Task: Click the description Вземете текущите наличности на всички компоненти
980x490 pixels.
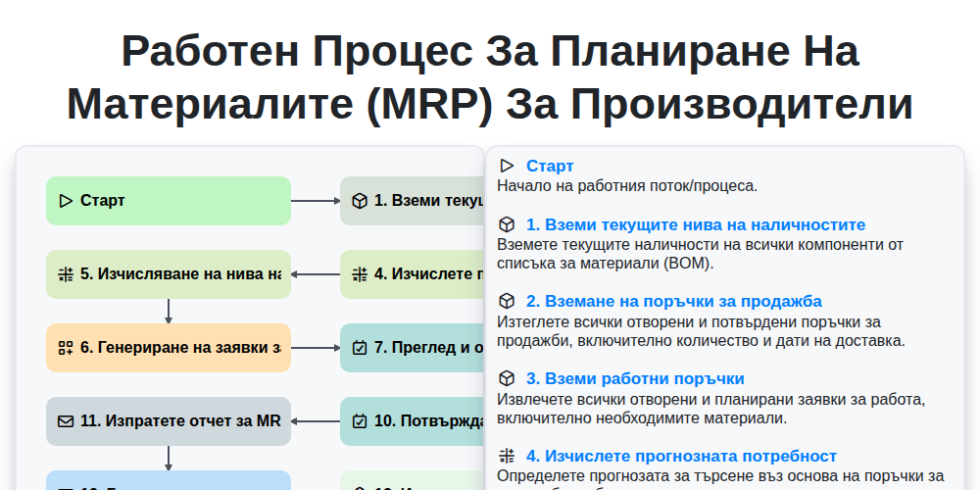Action: 700,254
